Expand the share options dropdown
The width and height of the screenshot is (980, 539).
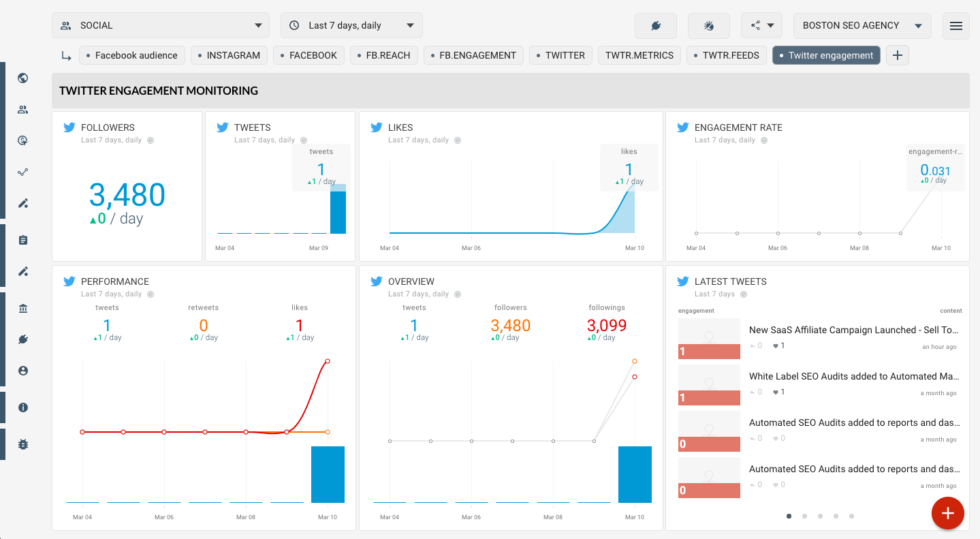click(x=761, y=25)
